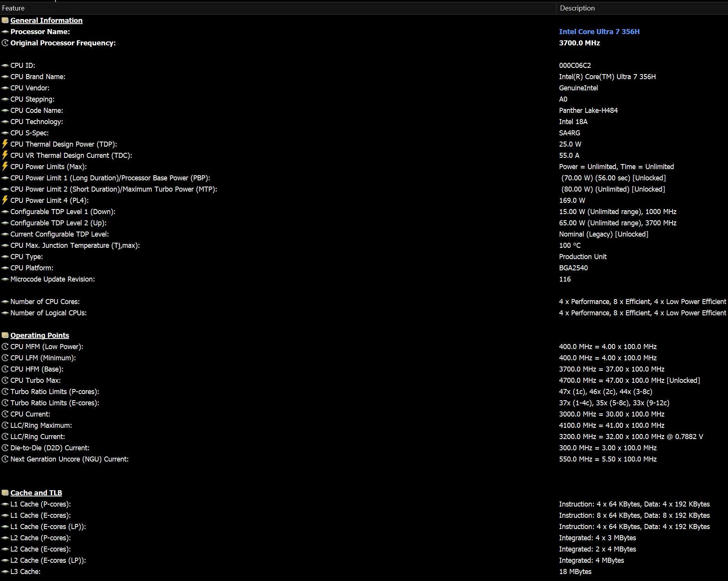
Task: Click the 65.00 W (Unlimited range), 3700 MHz value
Action: point(618,223)
